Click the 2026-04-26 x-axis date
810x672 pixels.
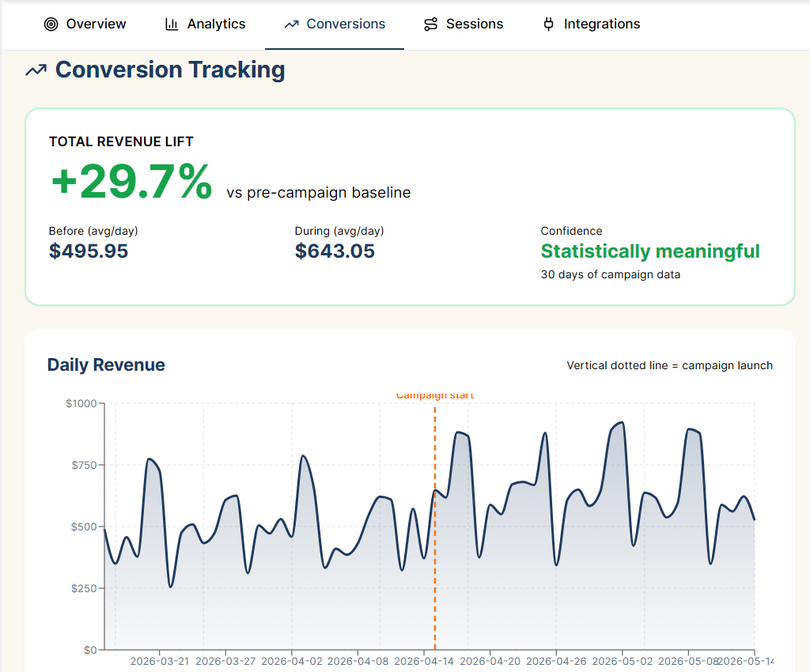(x=556, y=661)
